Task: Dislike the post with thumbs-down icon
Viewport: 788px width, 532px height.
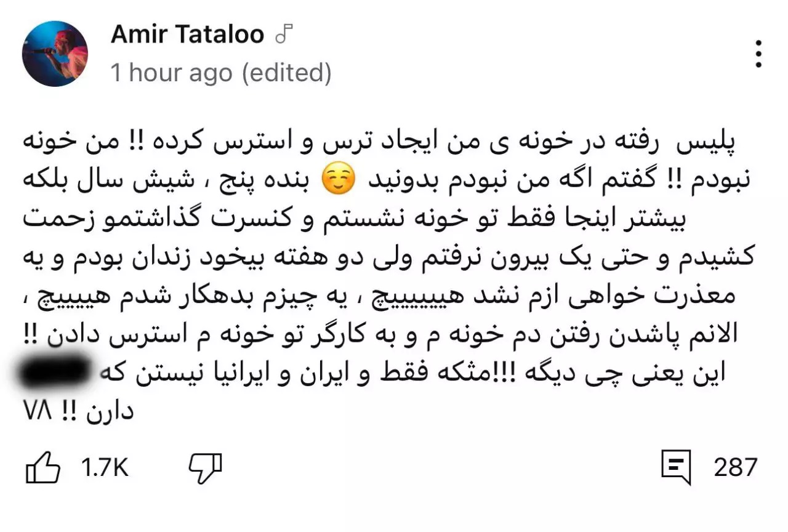Action: [205, 469]
